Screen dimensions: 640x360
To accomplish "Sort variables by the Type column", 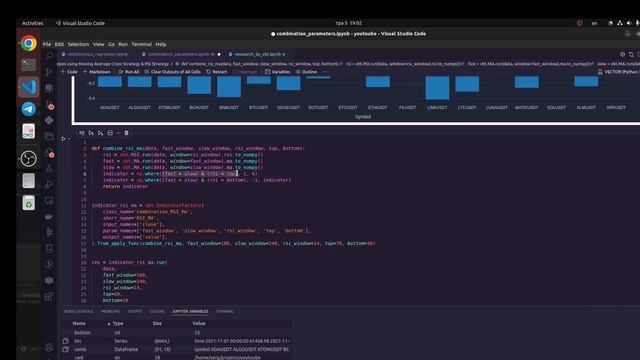I will [118, 323].
